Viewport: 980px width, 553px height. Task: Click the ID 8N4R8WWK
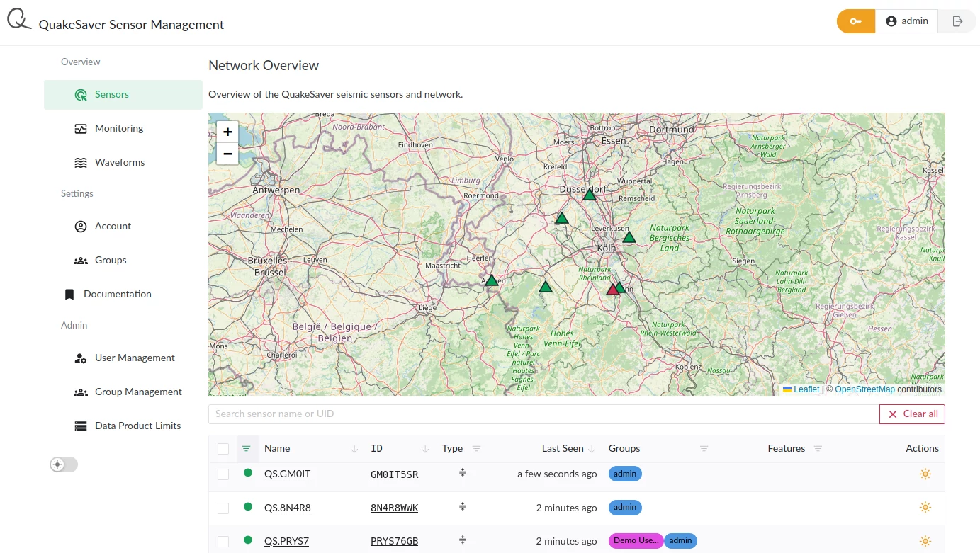394,508
